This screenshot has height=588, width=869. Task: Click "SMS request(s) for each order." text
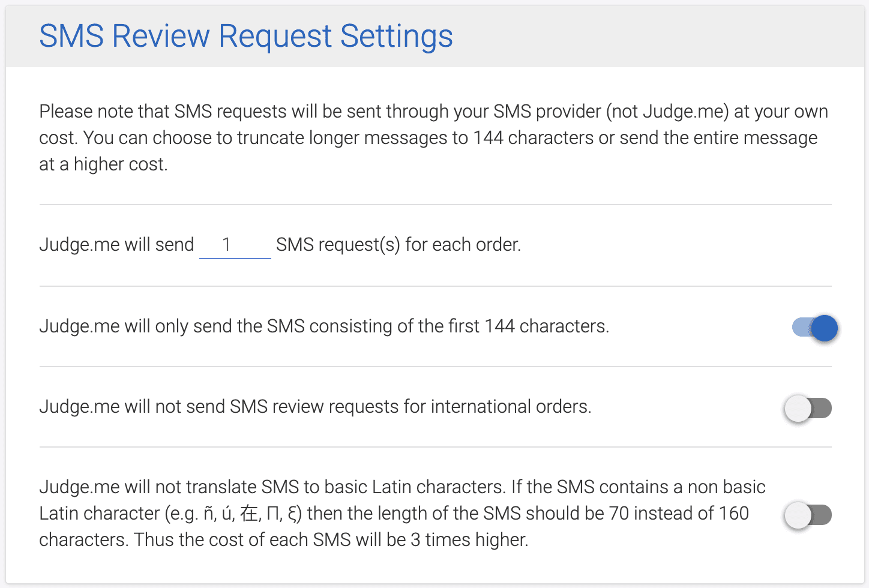point(398,245)
